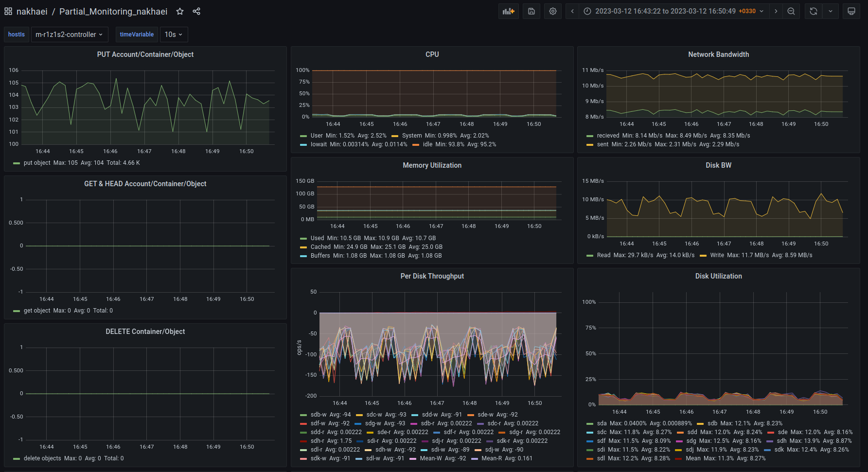Open the refresh interval dropdown arrow

pos(830,11)
